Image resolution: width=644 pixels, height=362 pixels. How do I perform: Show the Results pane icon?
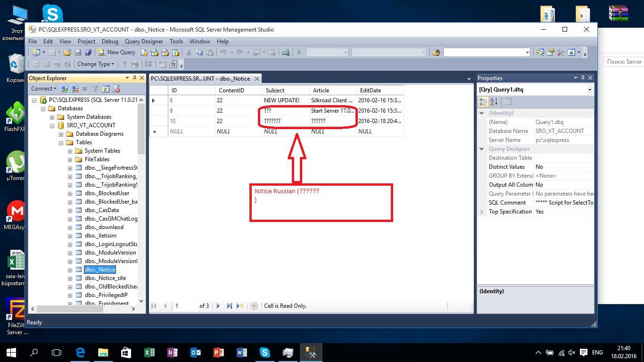tap(67, 64)
